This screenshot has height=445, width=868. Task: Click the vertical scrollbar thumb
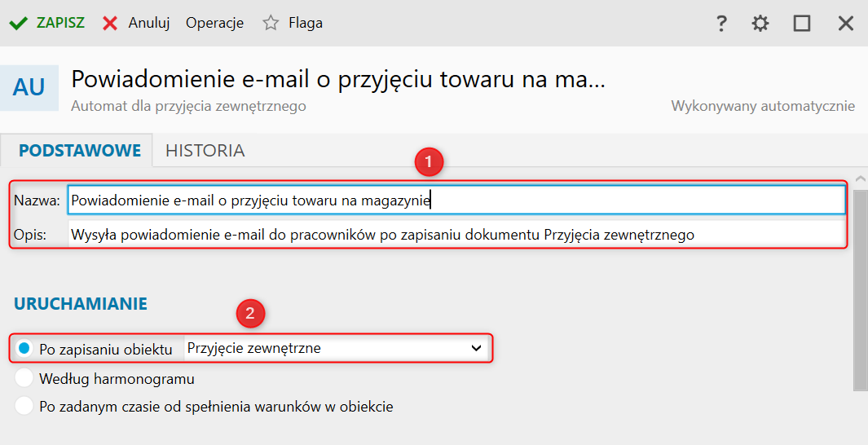pos(860,285)
